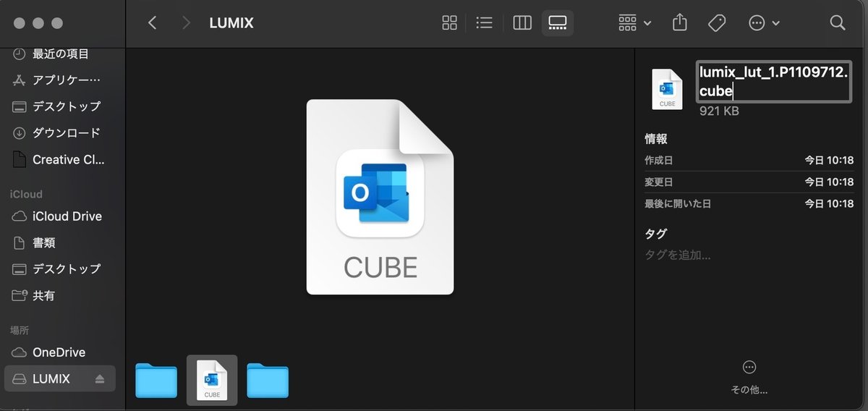Select the first folder thumbnail in gallery strip
Screen dimensions: 868x411
pos(156,380)
